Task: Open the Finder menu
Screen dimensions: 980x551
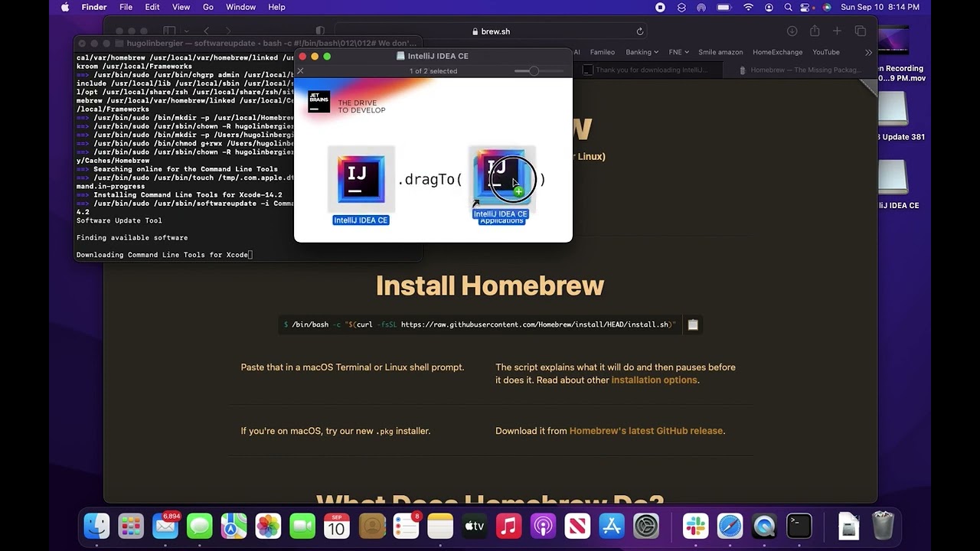Action: pyautogui.click(x=94, y=7)
